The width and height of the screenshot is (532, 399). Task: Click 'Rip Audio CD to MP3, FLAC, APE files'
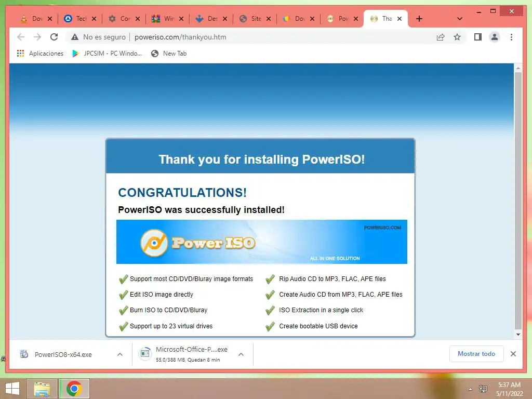(x=332, y=279)
